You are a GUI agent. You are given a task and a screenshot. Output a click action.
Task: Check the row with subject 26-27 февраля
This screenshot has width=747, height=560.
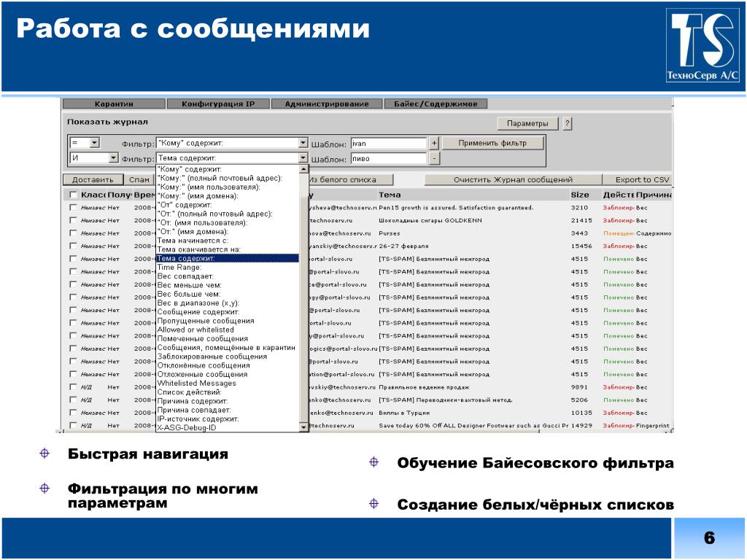[73, 246]
